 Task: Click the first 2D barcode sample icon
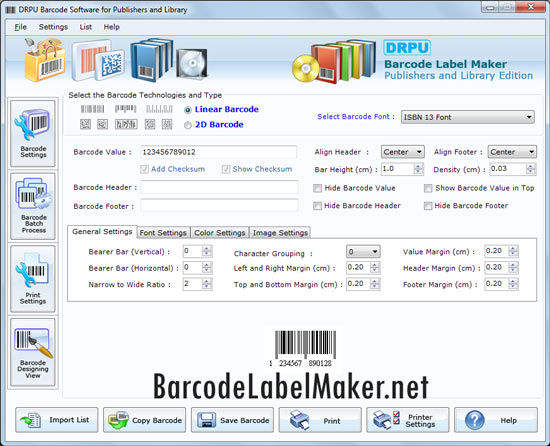click(85, 124)
